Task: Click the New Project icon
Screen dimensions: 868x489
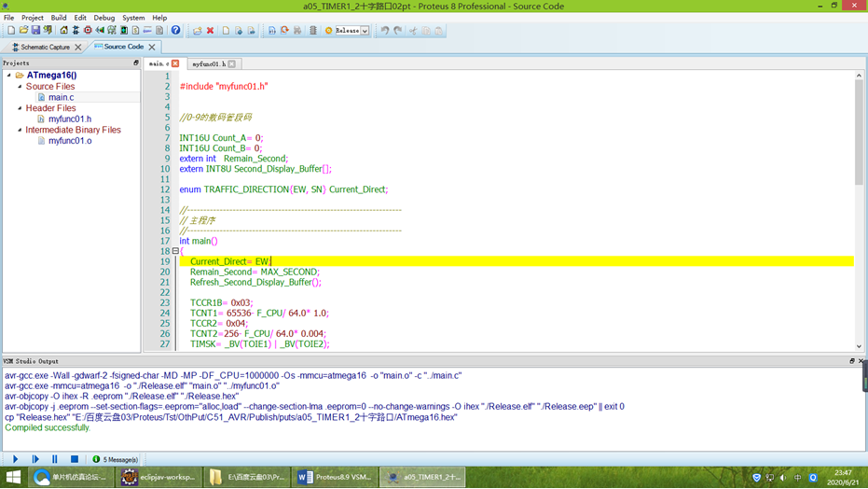Action: click(11, 31)
